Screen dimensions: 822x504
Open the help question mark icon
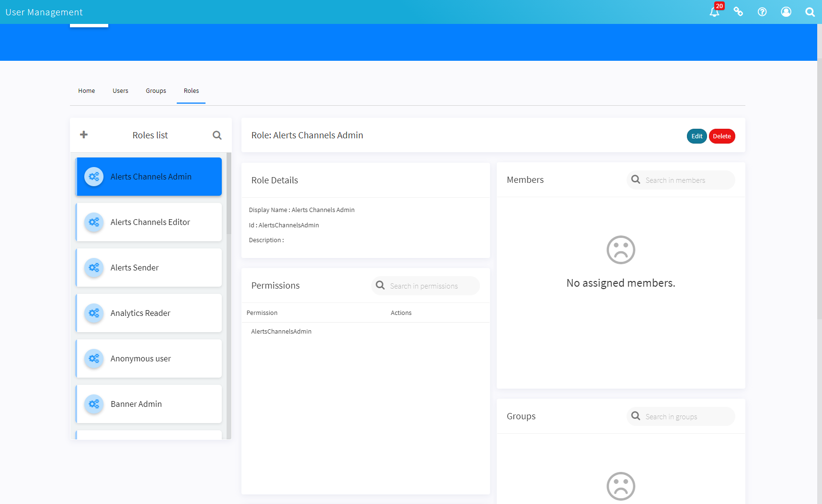point(762,12)
